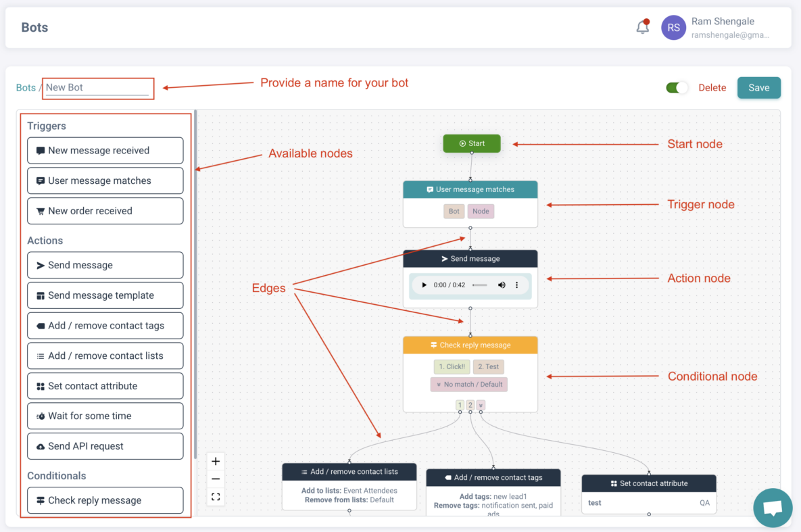Click the notification bell icon

pyautogui.click(x=643, y=28)
